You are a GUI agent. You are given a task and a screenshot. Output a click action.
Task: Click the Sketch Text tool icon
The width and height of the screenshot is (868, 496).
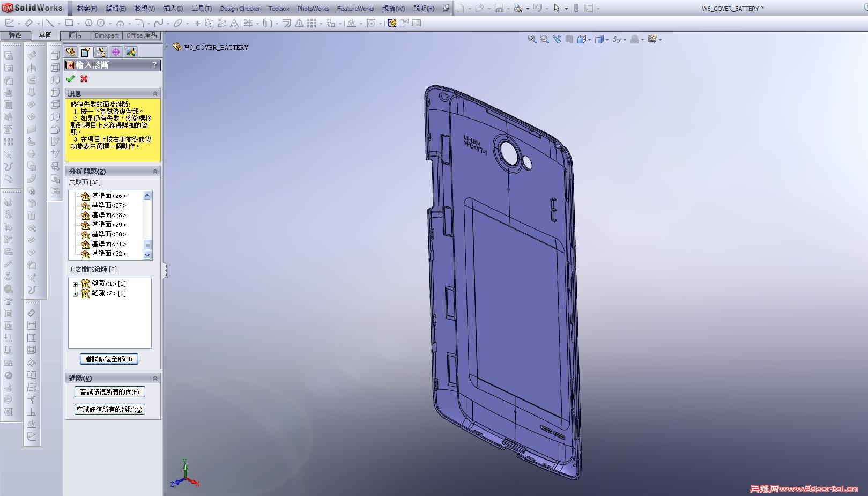[x=234, y=23]
